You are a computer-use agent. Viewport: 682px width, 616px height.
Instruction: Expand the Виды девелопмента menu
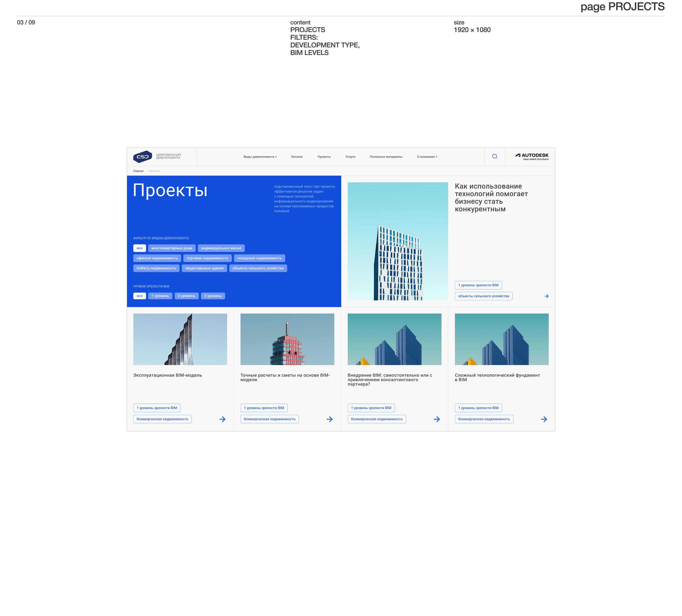click(260, 157)
